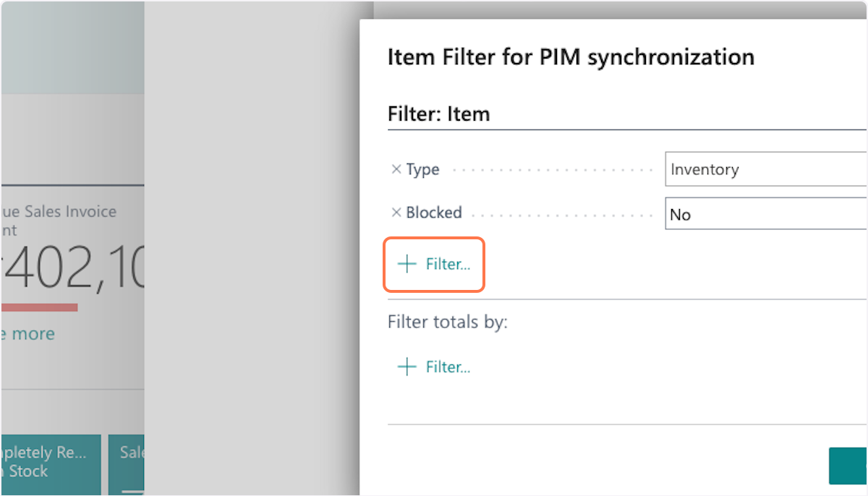Open the Completely Reserved from Stock tile
Viewport: 868px width, 496px height.
click(51, 463)
